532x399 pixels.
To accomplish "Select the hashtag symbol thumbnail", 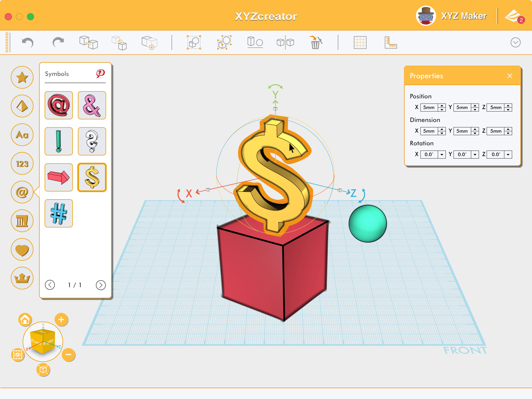I will point(59,213).
